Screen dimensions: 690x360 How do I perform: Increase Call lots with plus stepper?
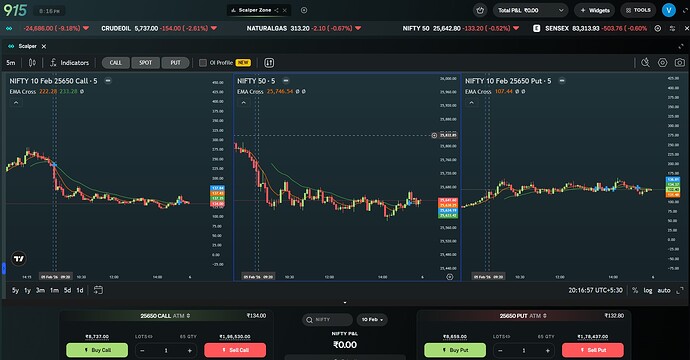pyautogui.click(x=190, y=351)
